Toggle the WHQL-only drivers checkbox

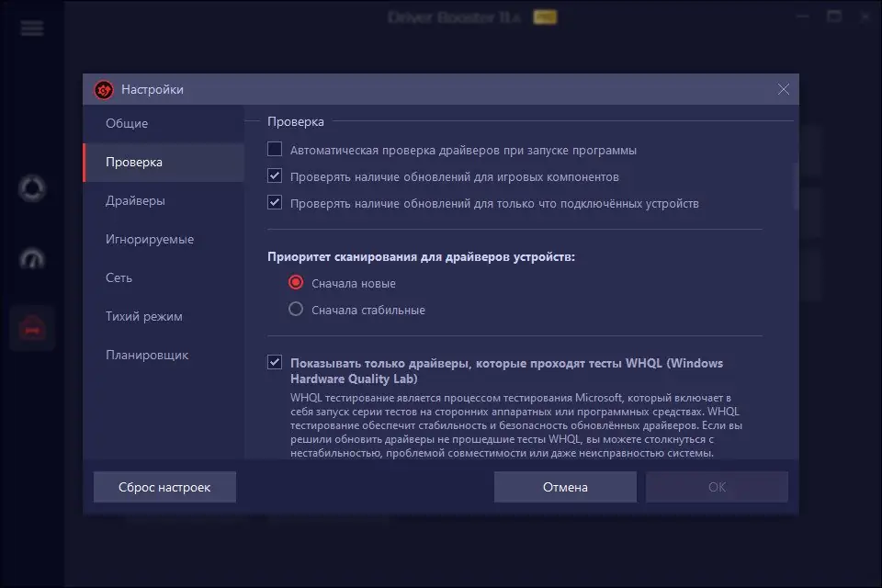(x=275, y=362)
